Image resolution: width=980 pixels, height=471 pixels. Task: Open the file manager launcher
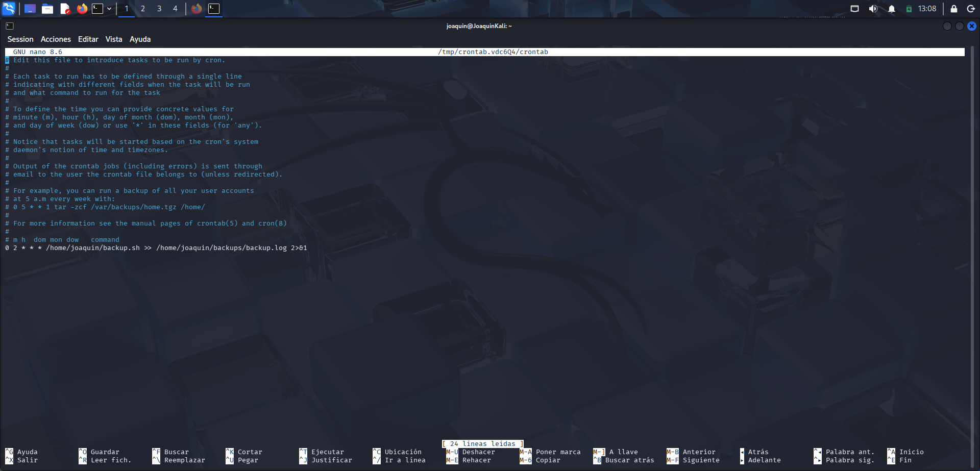click(47, 9)
